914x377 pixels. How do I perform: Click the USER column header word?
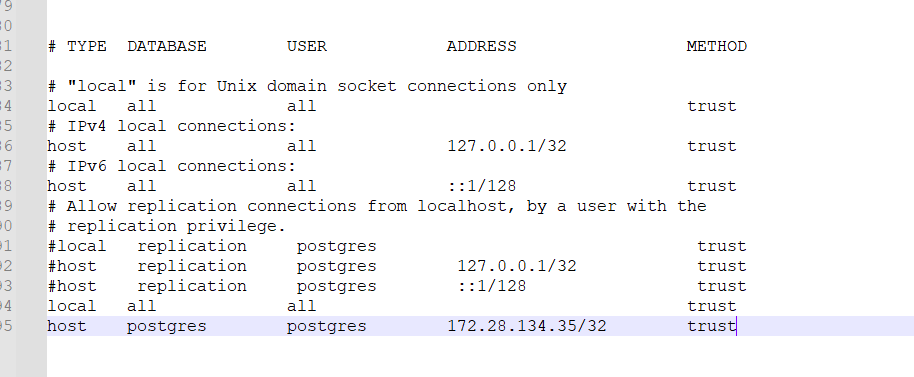click(307, 46)
